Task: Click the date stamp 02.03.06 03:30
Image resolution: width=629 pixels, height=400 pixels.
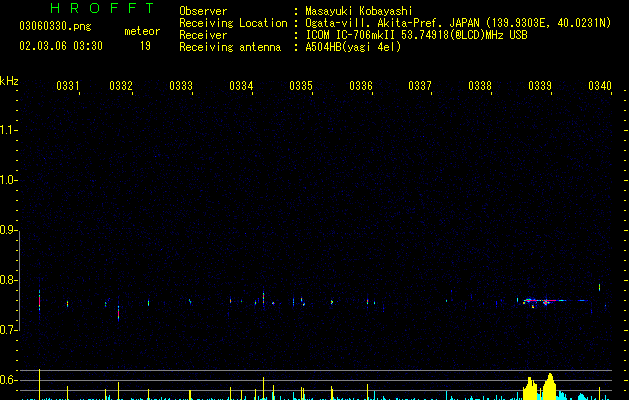Action: point(61,46)
